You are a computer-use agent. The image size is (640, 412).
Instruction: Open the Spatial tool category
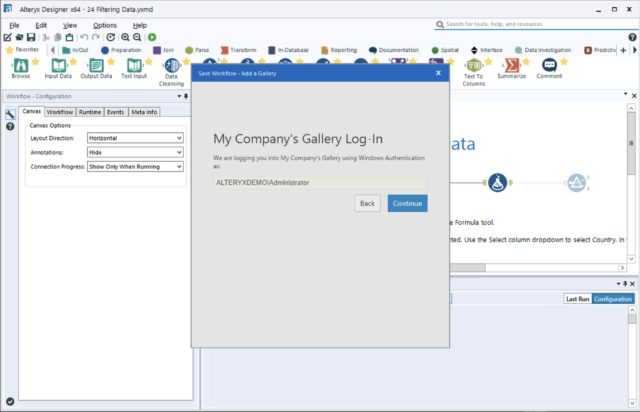tap(445, 50)
